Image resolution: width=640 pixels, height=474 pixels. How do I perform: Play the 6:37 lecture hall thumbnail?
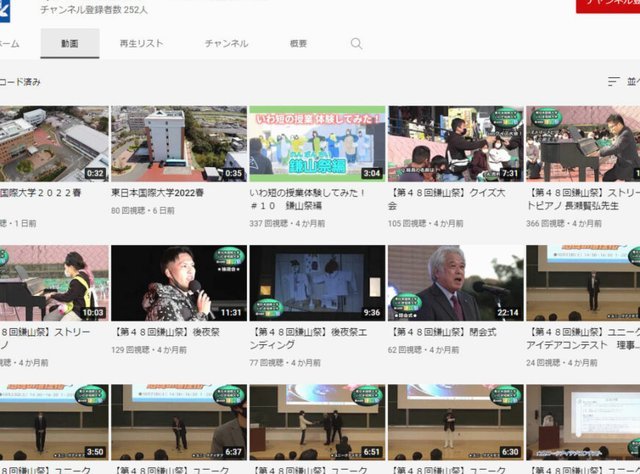179,422
